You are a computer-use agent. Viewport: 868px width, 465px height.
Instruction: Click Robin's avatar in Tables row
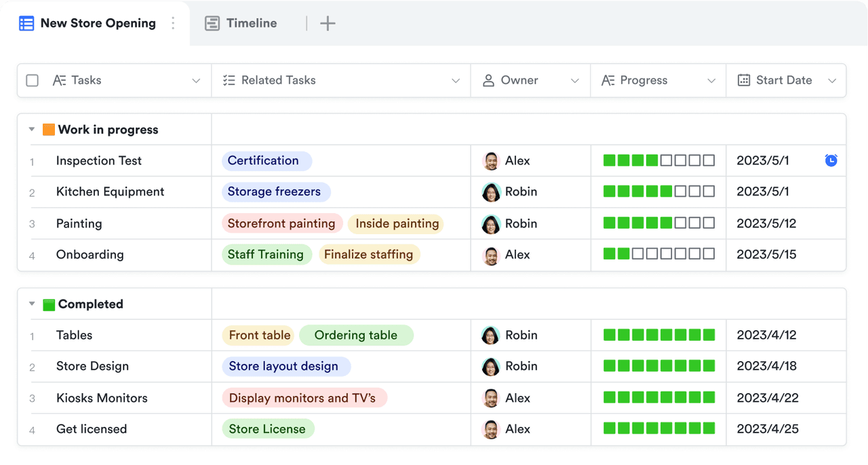(x=491, y=335)
